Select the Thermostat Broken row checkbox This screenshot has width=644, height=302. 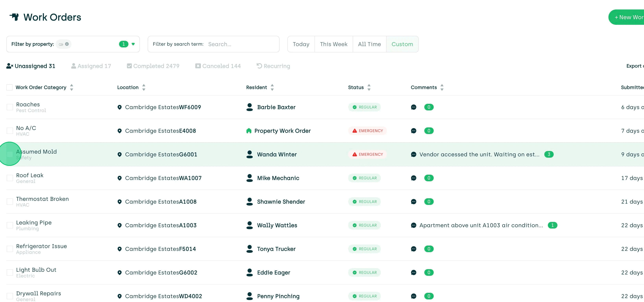[x=10, y=202]
